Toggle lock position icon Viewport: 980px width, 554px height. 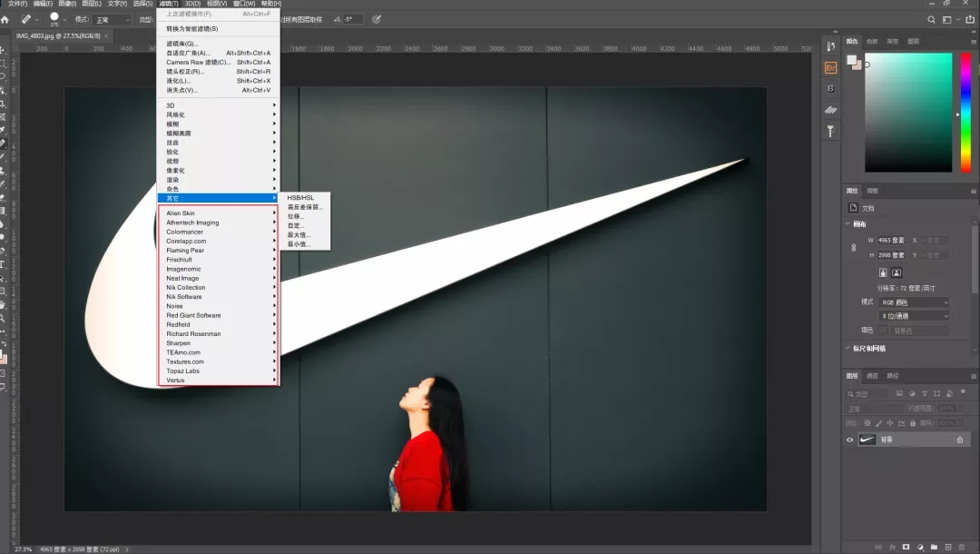pos(890,423)
